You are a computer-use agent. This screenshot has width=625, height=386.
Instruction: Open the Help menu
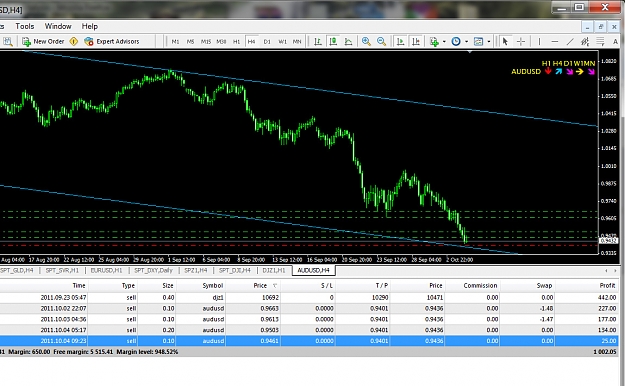tap(90, 26)
